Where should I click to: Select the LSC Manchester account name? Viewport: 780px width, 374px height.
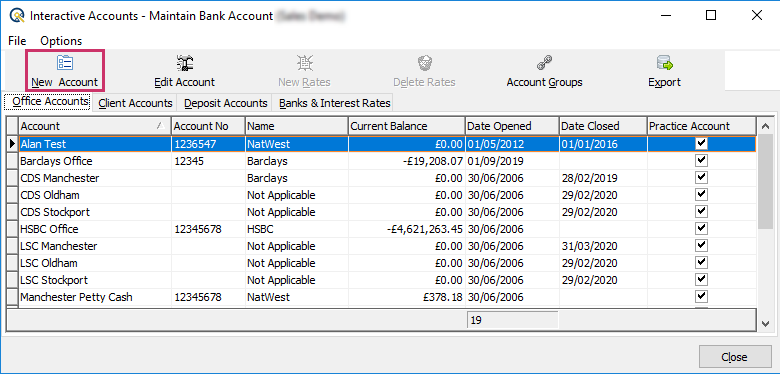(59, 245)
